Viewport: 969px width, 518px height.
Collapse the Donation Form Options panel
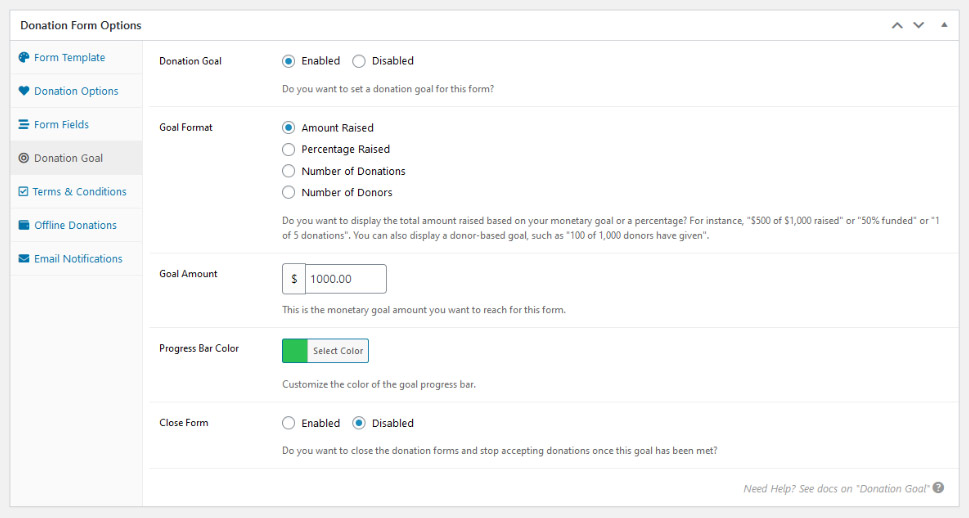pyautogui.click(x=944, y=25)
